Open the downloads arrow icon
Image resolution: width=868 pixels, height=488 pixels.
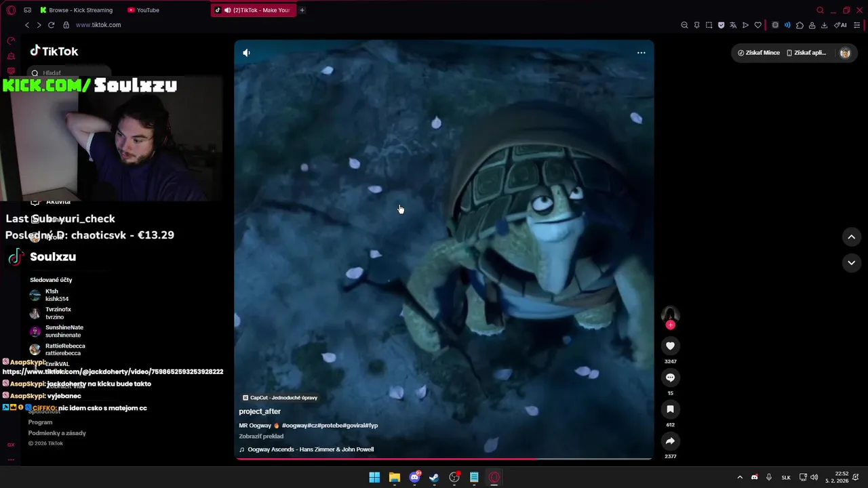(824, 25)
